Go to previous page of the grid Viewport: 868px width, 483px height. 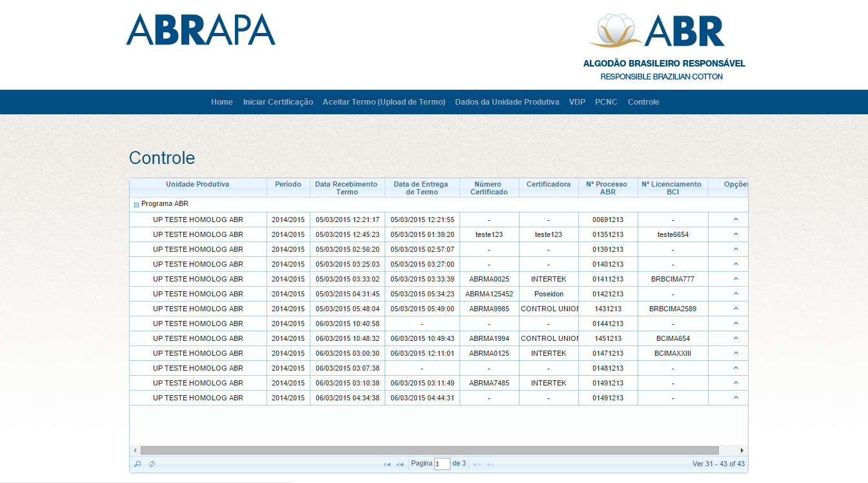coord(400,464)
